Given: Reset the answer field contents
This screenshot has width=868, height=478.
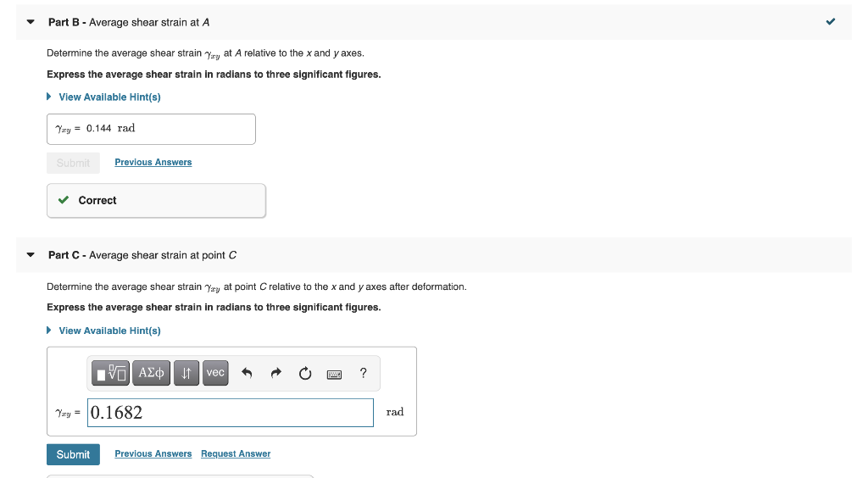Looking at the screenshot, I should [305, 374].
